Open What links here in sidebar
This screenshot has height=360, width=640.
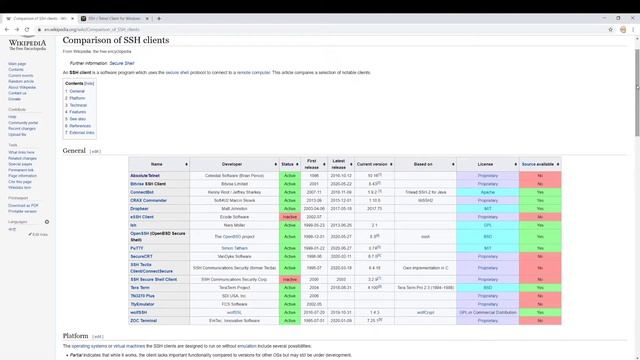(x=21, y=152)
